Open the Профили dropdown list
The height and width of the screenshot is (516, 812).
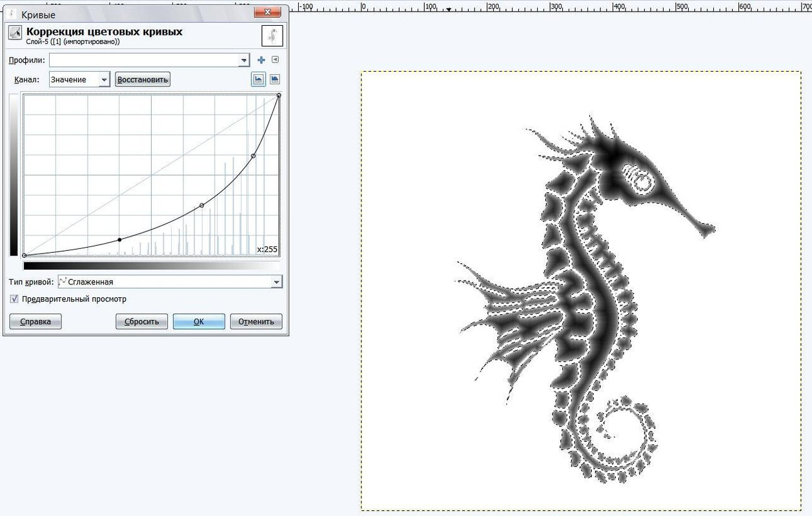[x=149, y=60]
